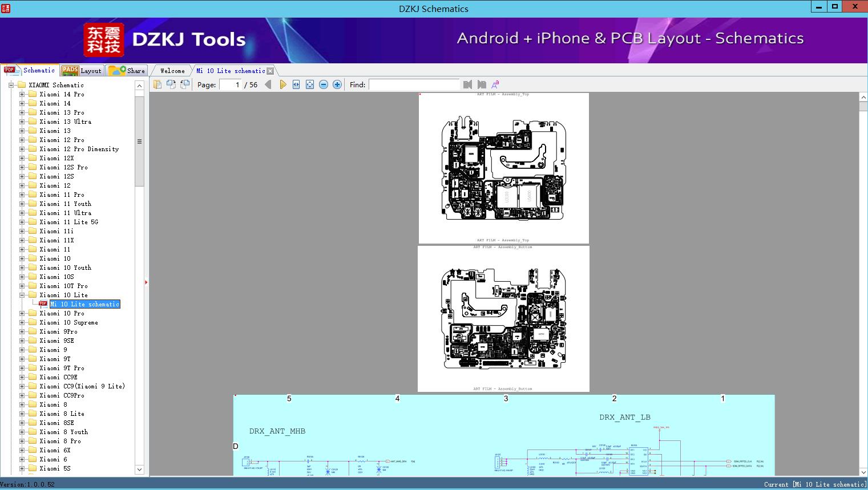Screen dimensions: 868x490
Task: Select Xiaomi 14 tree item
Action: pyautogui.click(x=55, y=103)
